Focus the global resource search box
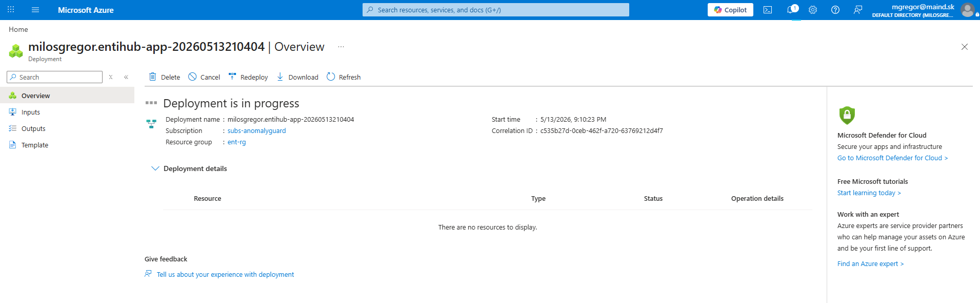This screenshot has width=980, height=303. [x=495, y=10]
